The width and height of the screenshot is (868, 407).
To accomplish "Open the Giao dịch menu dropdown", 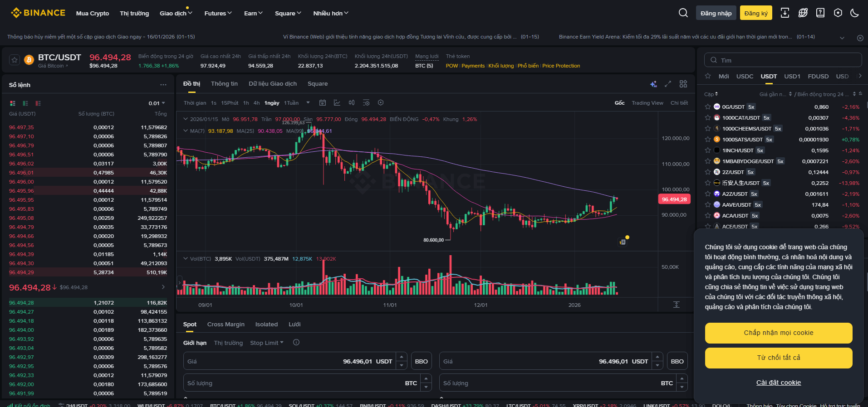I will click(x=176, y=13).
